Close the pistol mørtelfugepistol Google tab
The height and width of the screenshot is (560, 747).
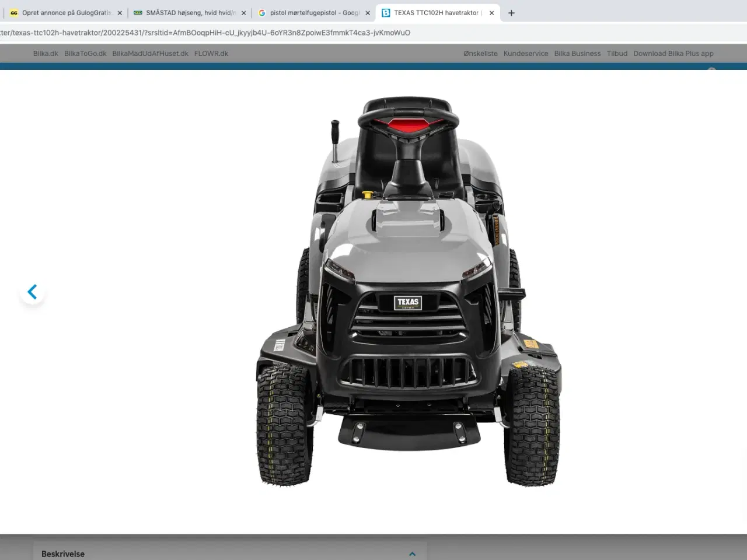pos(368,13)
